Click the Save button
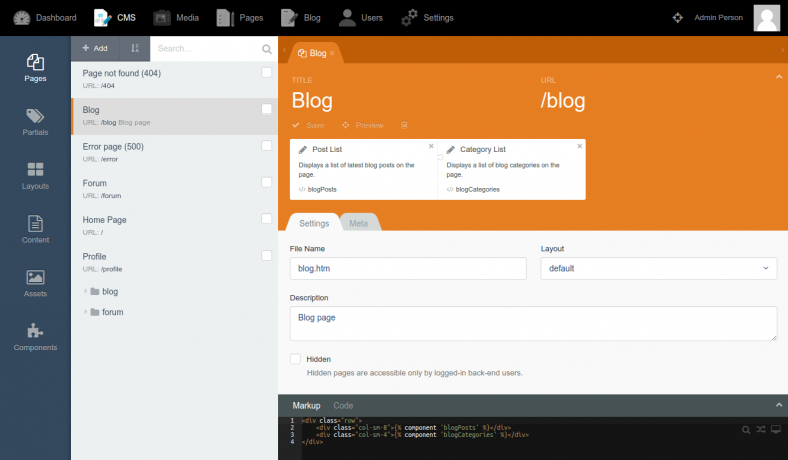Screen dimensions: 788x460 click(309, 125)
